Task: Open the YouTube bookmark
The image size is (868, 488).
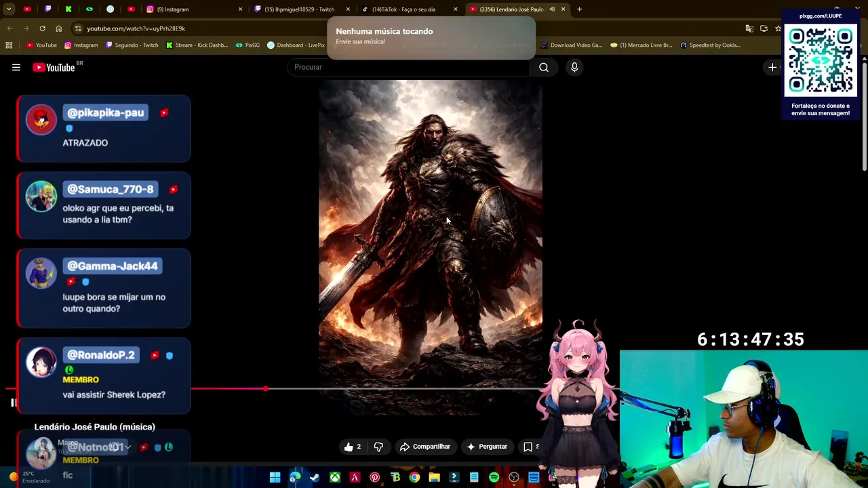Action: 41,45
